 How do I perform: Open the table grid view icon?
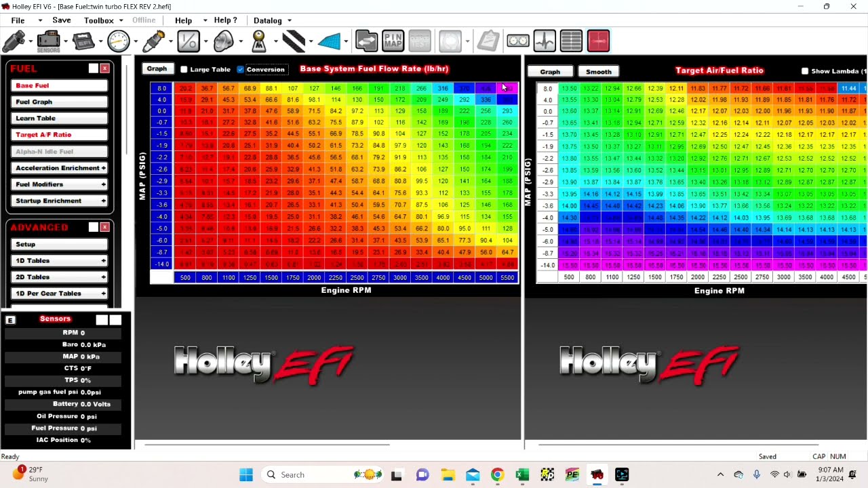pos(572,41)
